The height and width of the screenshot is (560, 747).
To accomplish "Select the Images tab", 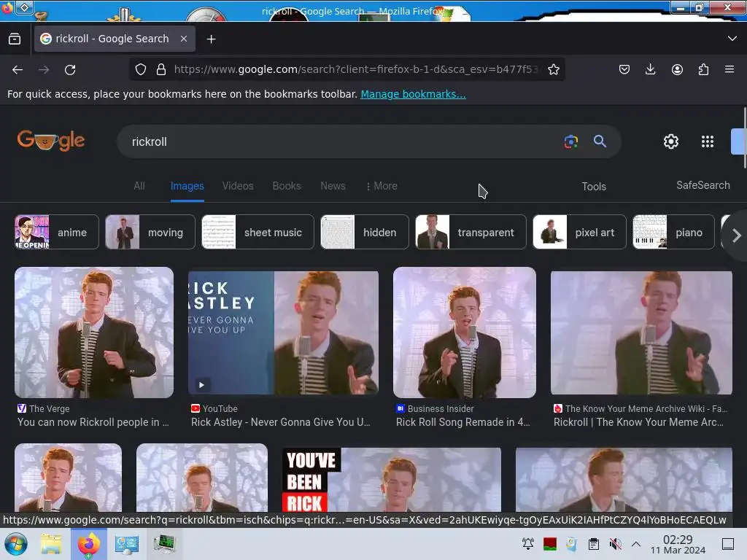I will tap(187, 186).
